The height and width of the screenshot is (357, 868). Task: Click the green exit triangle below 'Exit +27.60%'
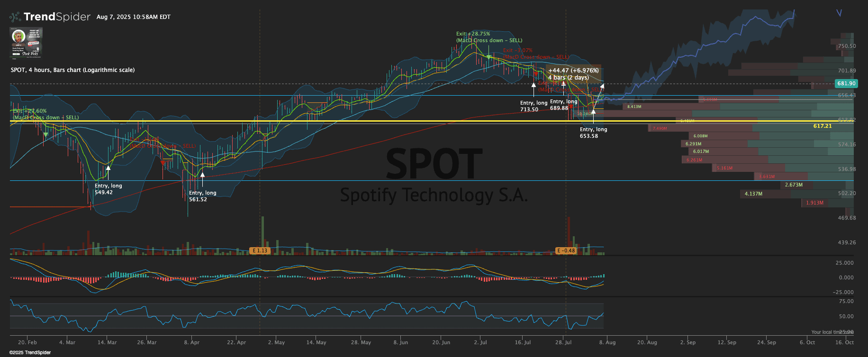click(x=45, y=135)
